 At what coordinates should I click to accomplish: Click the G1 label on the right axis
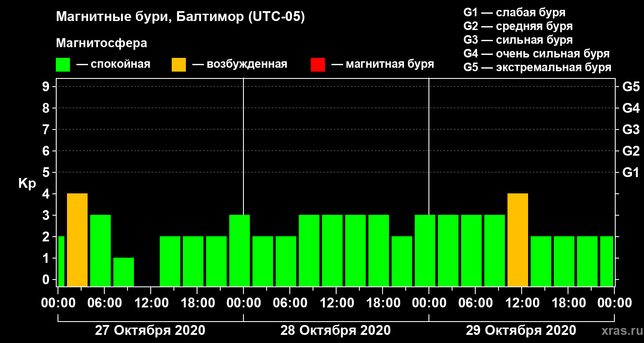(631, 173)
